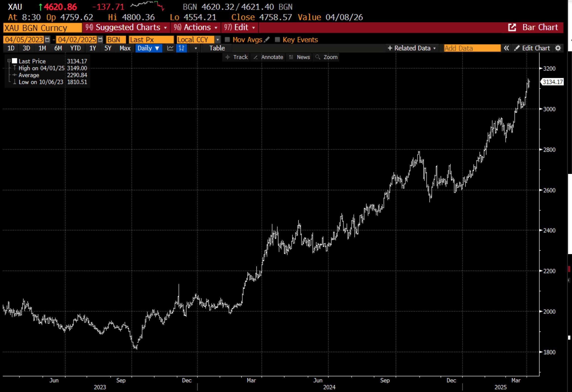Image resolution: width=572 pixels, height=392 pixels.
Task: Select the 1Y time range tab
Action: click(x=93, y=48)
